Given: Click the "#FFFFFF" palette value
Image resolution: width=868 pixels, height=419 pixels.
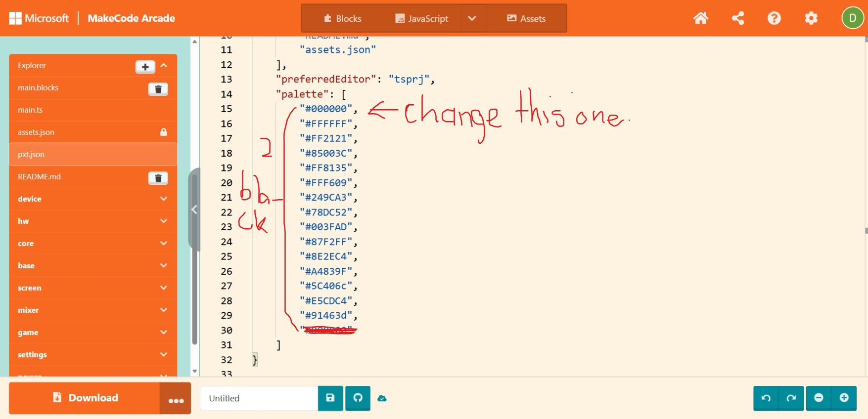Looking at the screenshot, I should click(x=326, y=124).
